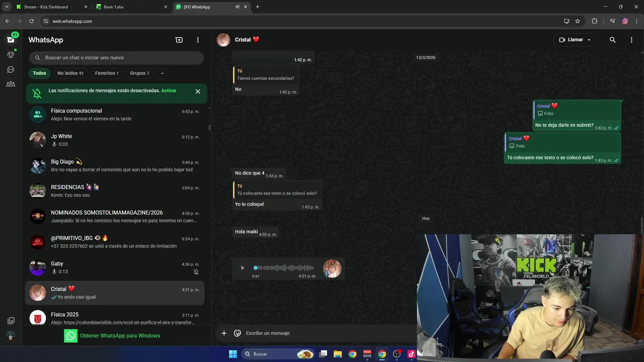Screen dimensions: 644x362
Task: Click the chat list scrollbar
Action: [209, 127]
